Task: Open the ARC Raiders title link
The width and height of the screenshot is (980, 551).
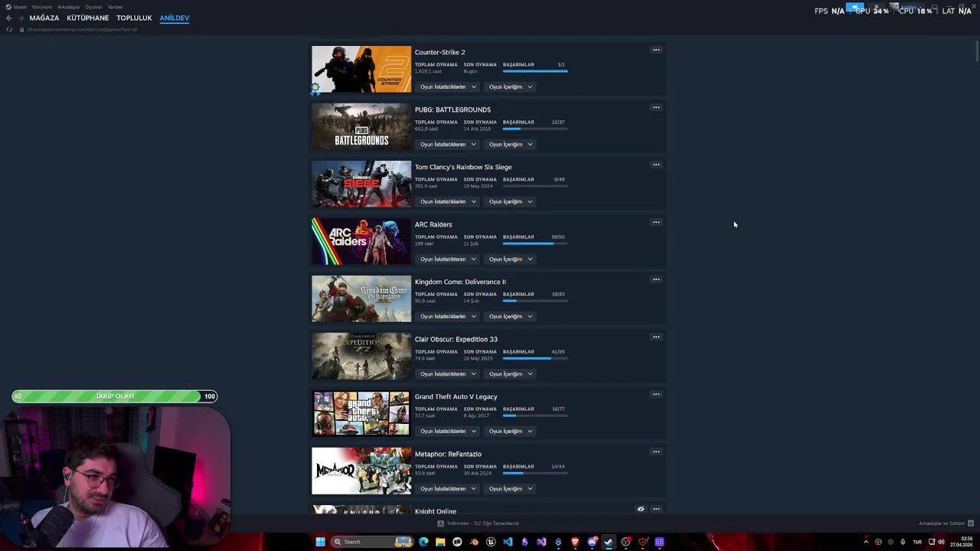Action: click(433, 224)
